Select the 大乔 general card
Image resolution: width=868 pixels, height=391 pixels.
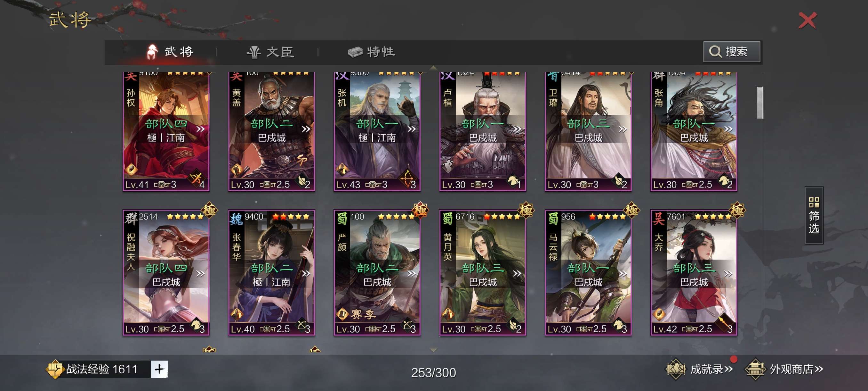694,273
